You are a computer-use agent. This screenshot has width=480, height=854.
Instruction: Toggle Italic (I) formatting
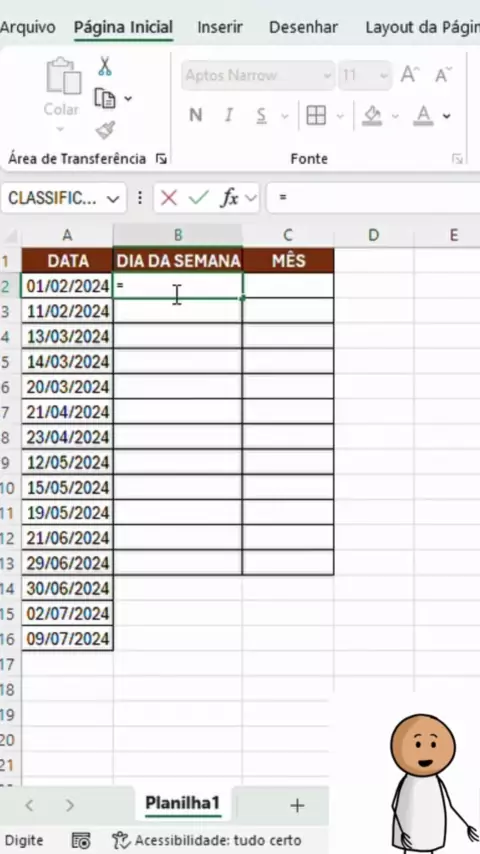tap(229, 115)
